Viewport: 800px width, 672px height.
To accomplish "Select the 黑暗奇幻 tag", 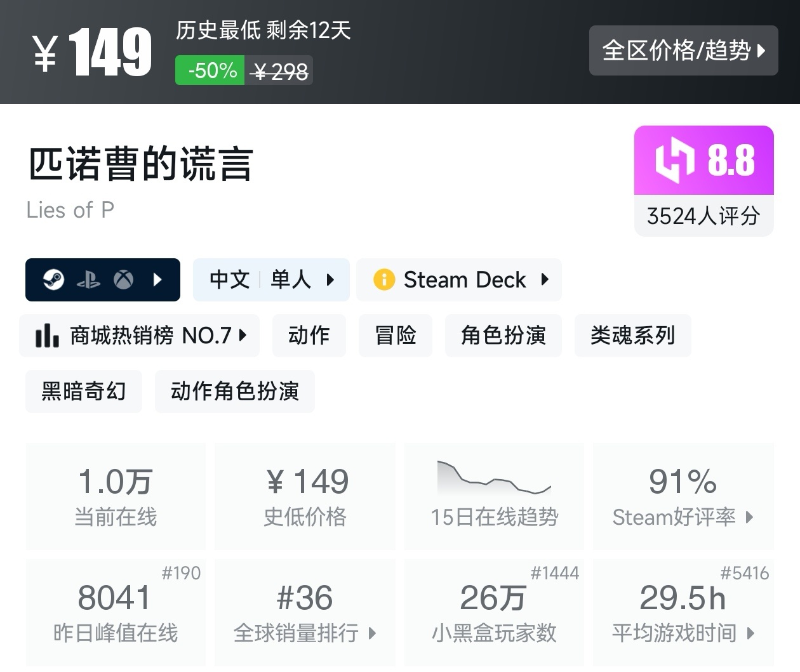I will point(84,391).
